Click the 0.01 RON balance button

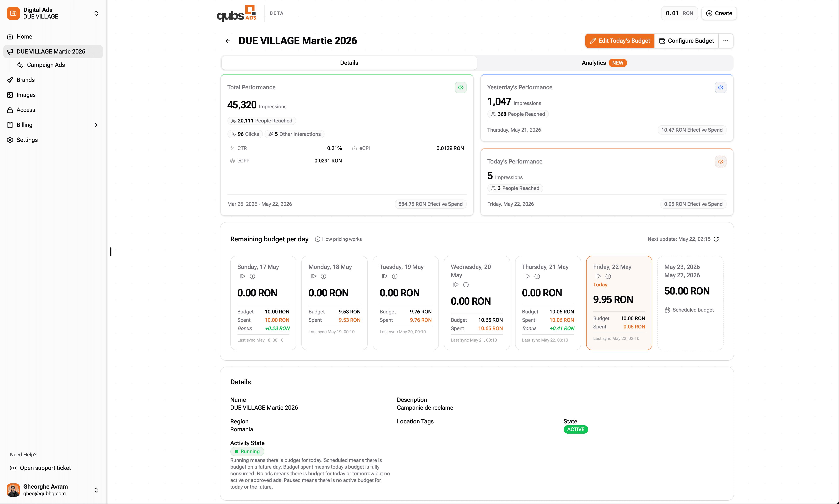point(679,13)
